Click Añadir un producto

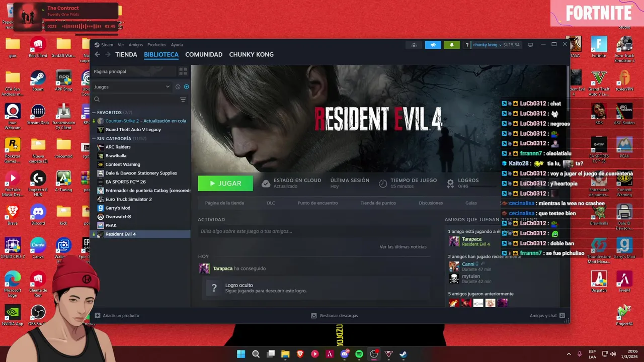tap(117, 316)
